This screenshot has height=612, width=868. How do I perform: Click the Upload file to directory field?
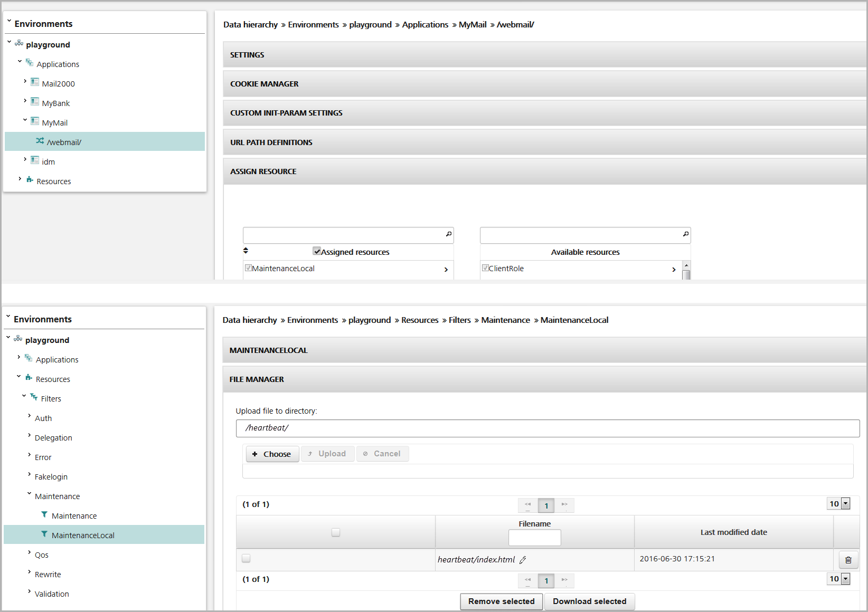click(x=548, y=428)
